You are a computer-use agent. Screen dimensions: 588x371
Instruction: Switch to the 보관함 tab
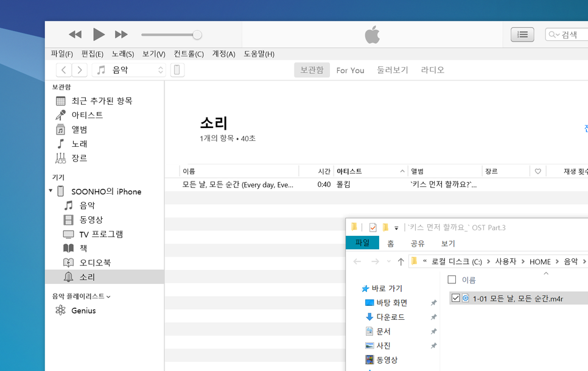point(312,70)
